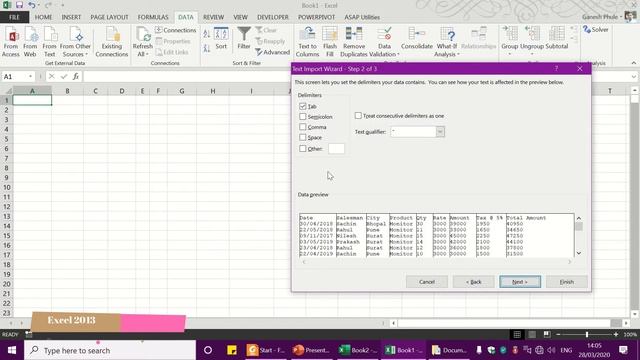
Task: Click the Filter funnel icon
Action: (244, 34)
